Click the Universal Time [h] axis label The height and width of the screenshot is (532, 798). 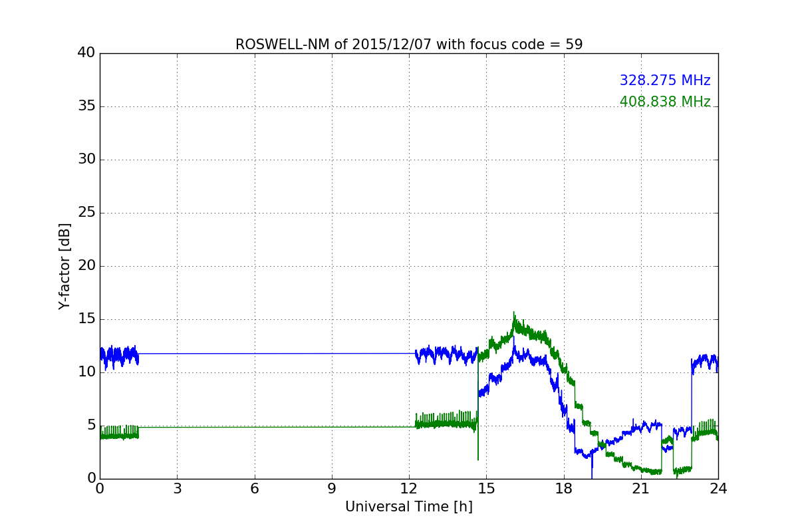409,507
